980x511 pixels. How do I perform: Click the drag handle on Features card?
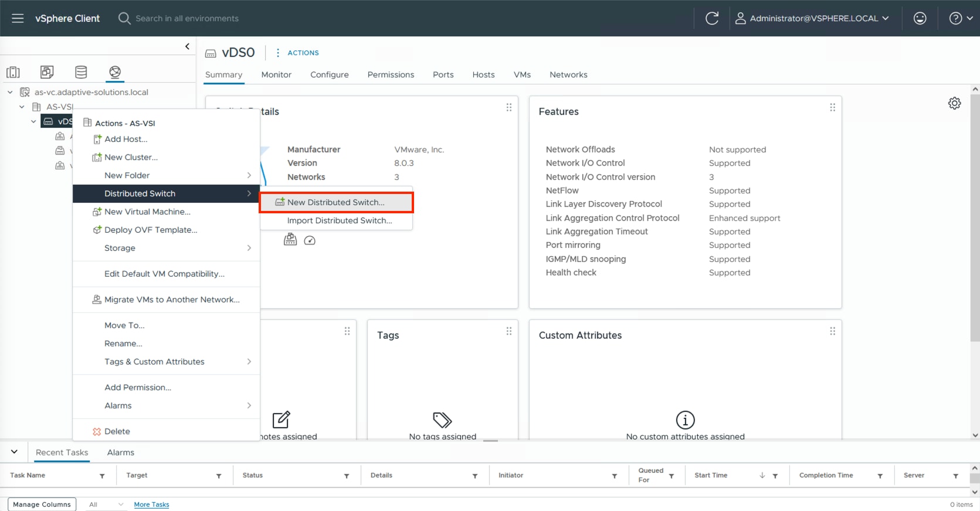[x=832, y=107]
